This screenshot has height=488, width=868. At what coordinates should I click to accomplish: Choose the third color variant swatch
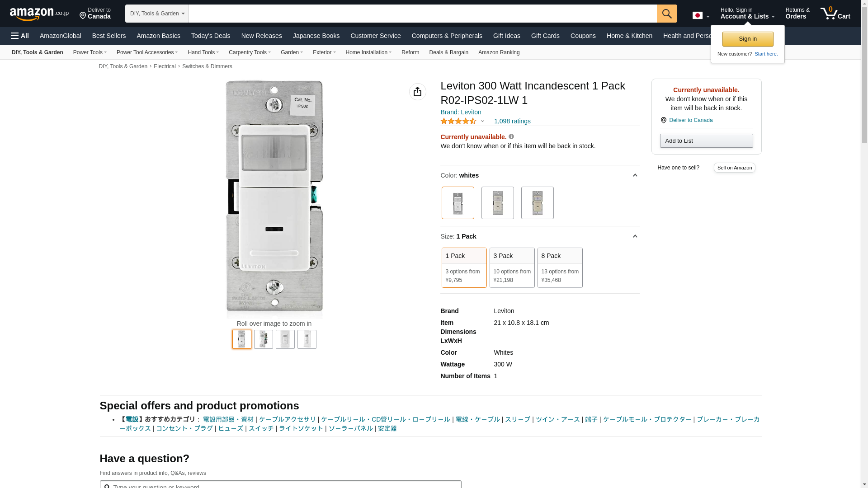537,203
